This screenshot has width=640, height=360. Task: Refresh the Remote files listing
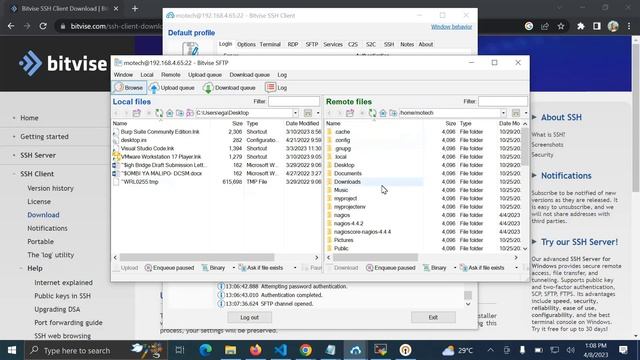click(x=372, y=113)
